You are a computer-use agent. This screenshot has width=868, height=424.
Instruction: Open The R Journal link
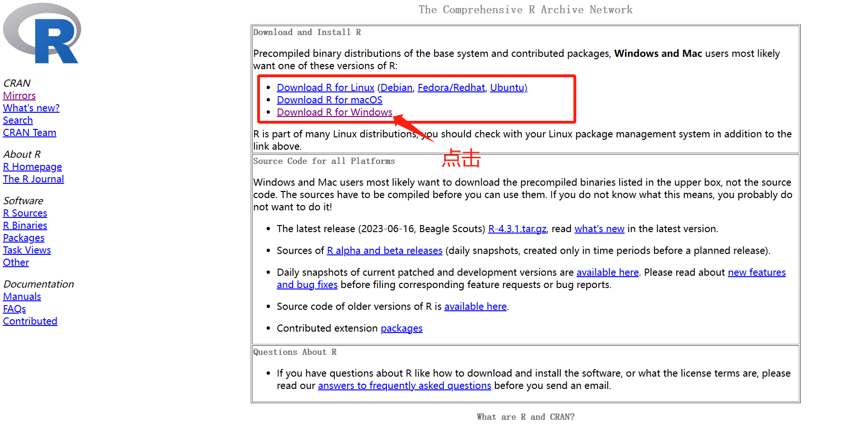coord(33,179)
